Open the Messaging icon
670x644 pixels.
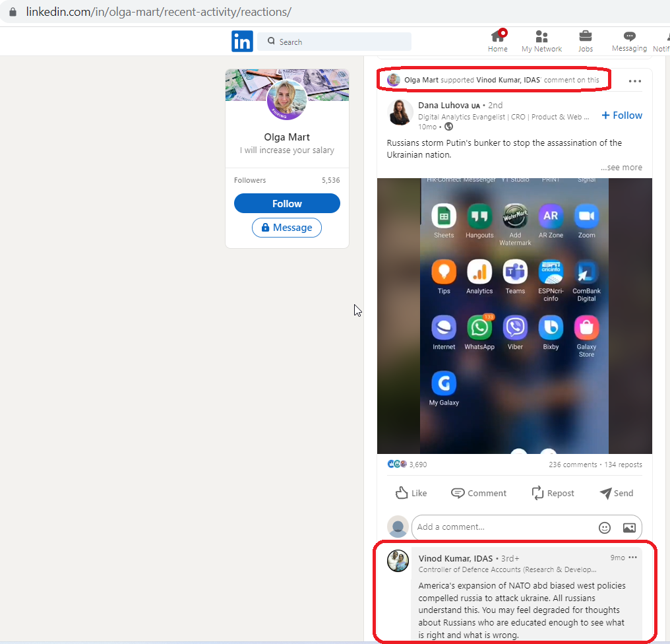pyautogui.click(x=629, y=41)
